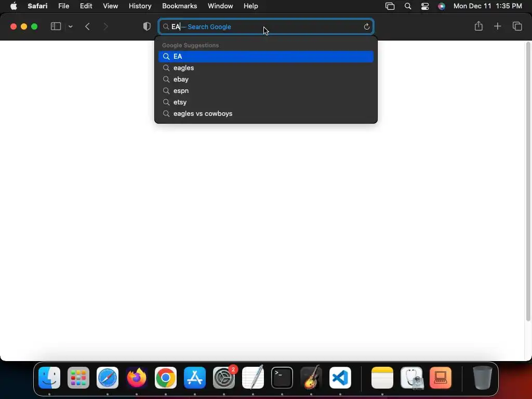The width and height of the screenshot is (532, 399).
Task: Choose the 'etsy' search suggestion
Action: point(266,102)
